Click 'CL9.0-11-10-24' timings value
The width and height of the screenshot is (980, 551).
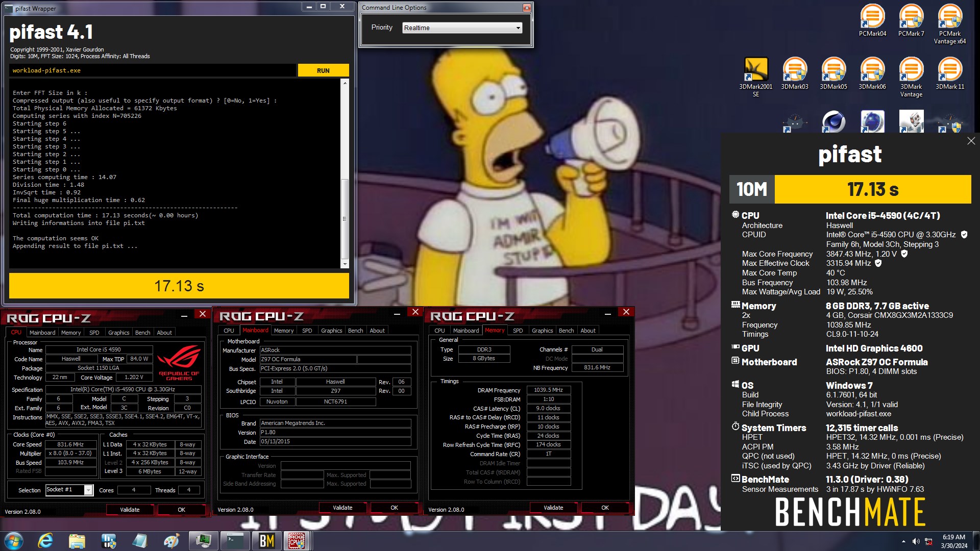click(x=852, y=334)
